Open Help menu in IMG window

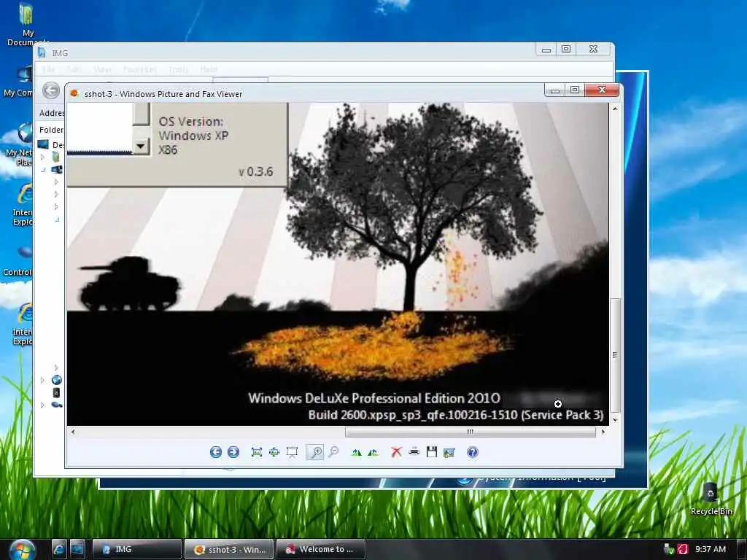point(209,69)
